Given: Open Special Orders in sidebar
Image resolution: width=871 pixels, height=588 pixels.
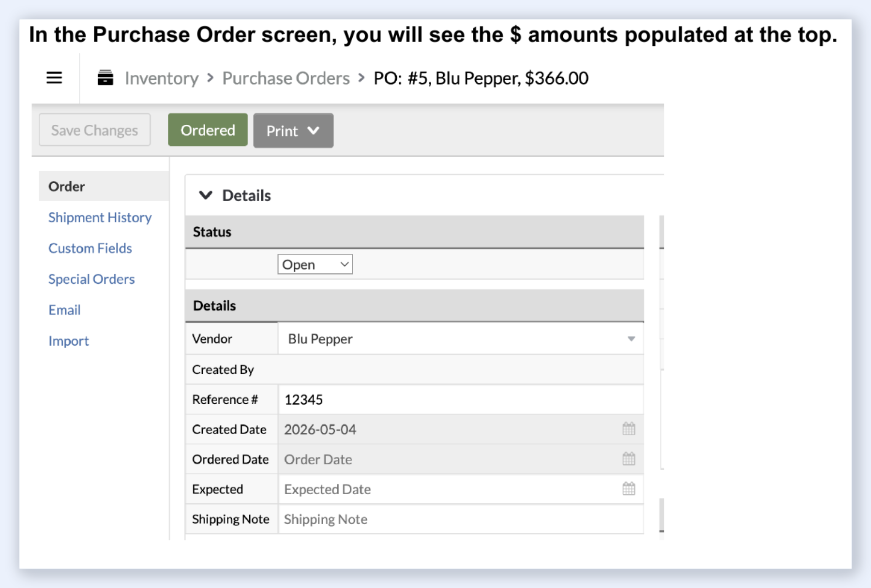Looking at the screenshot, I should click(x=91, y=279).
